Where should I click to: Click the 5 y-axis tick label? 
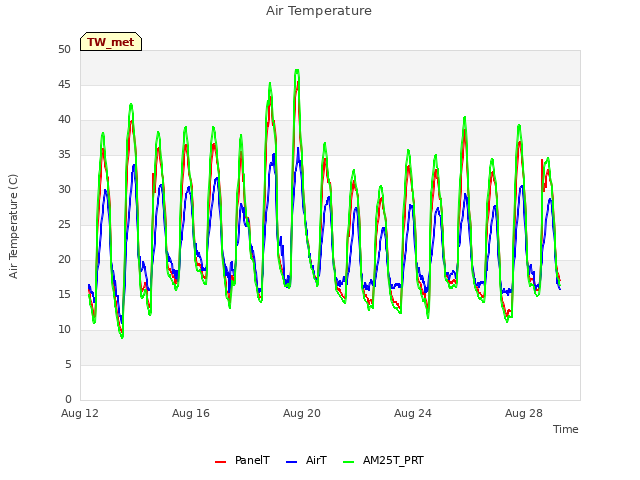(68, 365)
